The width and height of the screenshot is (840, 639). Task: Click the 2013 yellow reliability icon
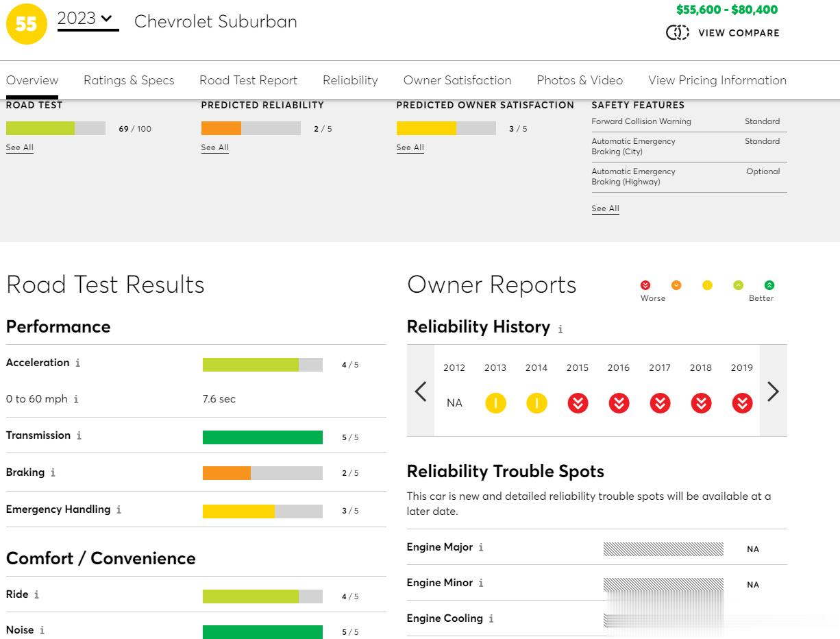click(495, 403)
